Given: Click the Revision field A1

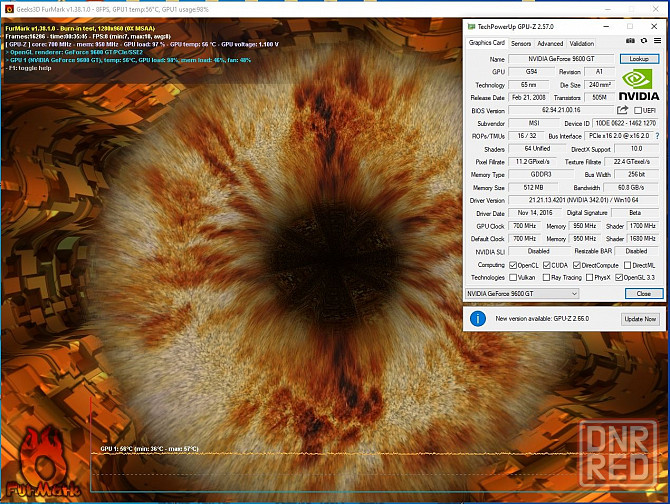Looking at the screenshot, I should tap(599, 72).
